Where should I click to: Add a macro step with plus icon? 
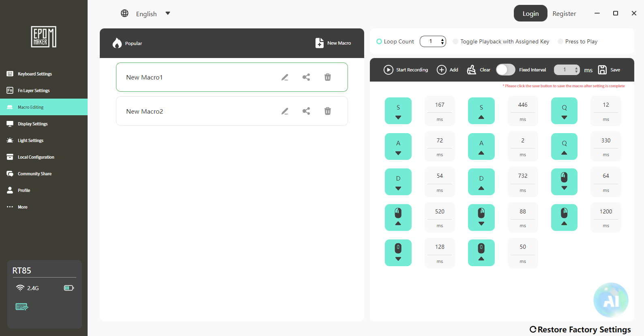pyautogui.click(x=442, y=70)
